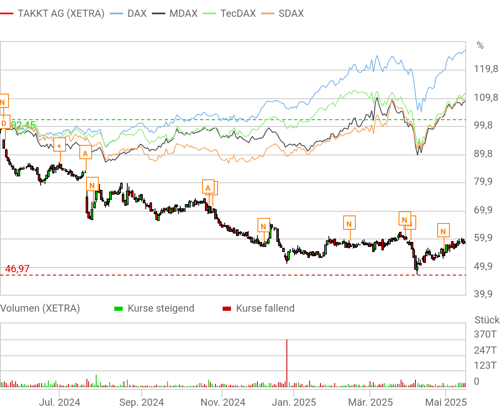Click the D dividend marker flag
This screenshot has width=504, height=420.
point(3,123)
